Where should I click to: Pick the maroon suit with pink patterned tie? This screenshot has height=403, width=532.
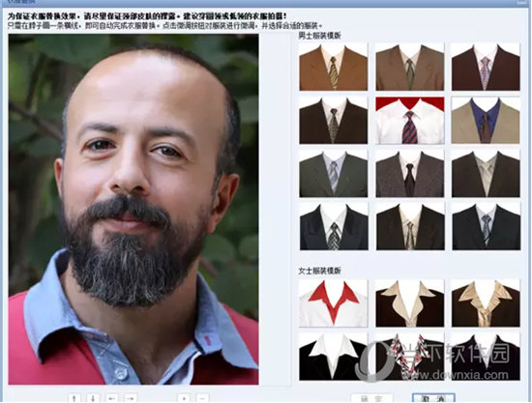point(486,67)
